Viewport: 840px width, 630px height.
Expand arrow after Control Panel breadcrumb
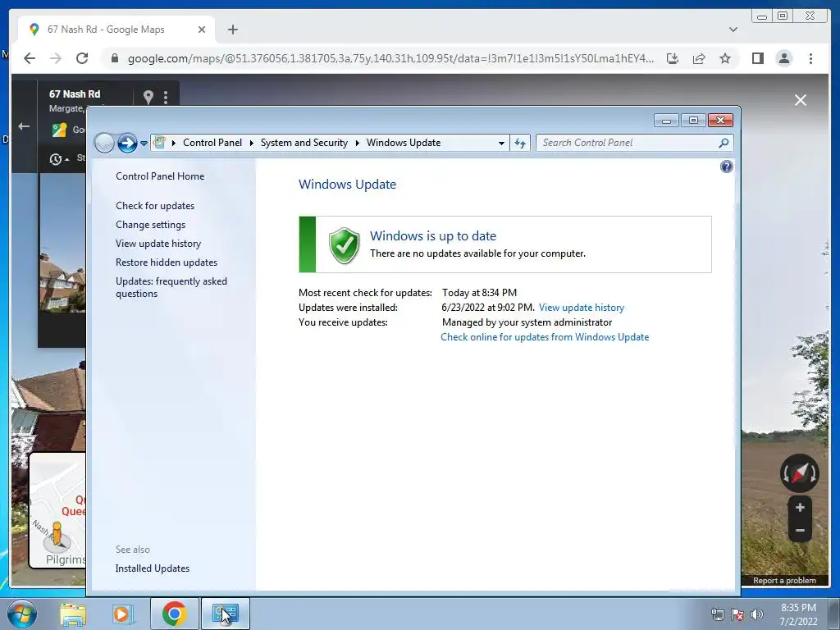(x=251, y=143)
